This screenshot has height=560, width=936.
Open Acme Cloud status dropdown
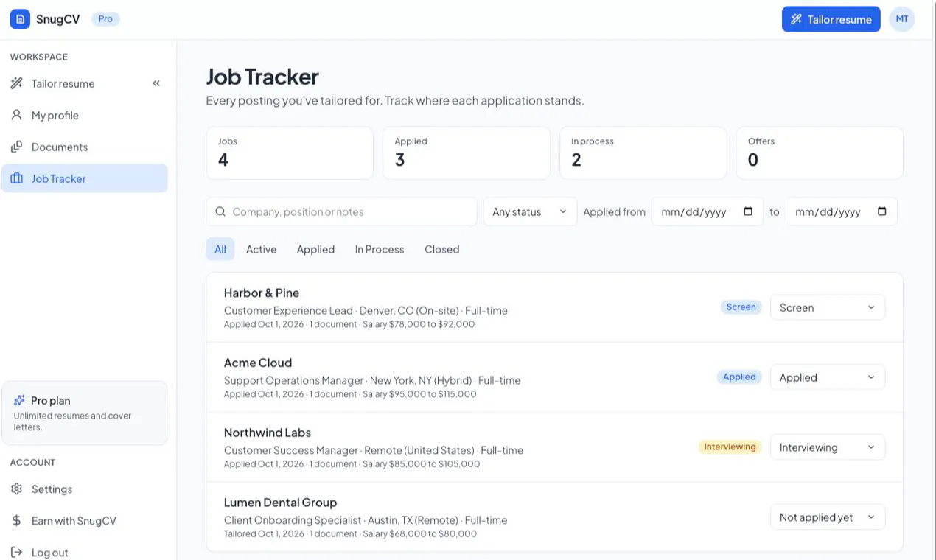pyautogui.click(x=828, y=377)
